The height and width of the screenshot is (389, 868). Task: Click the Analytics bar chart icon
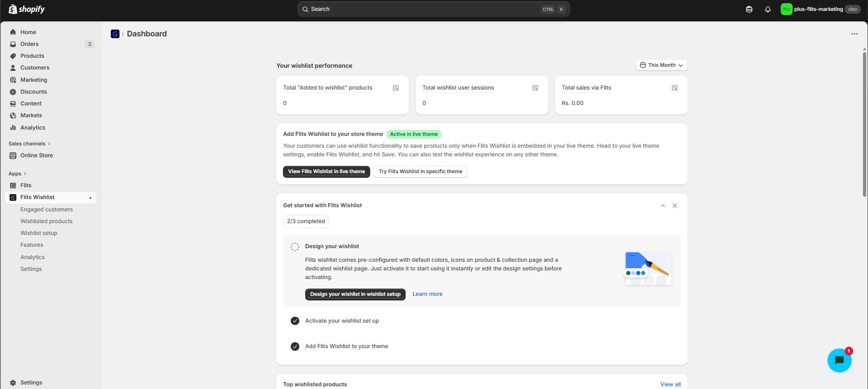click(x=13, y=128)
